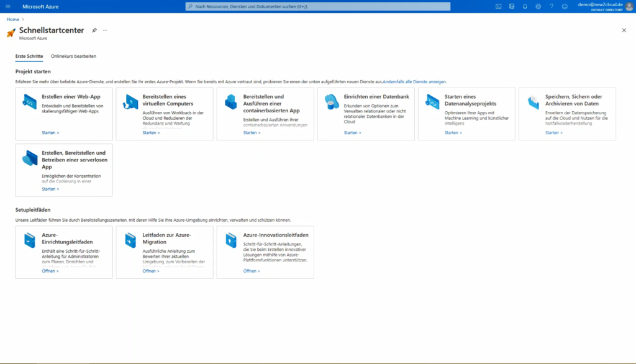Click Starten under serverlosen App card
636x364 pixels.
pyautogui.click(x=50, y=189)
